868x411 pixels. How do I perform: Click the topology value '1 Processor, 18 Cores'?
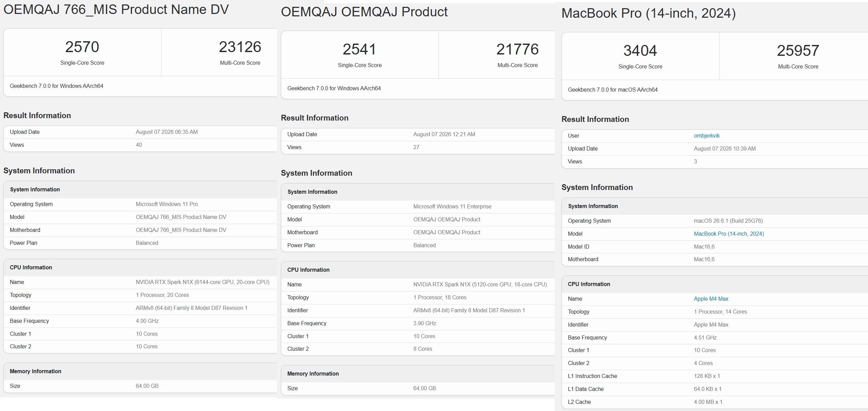(440, 297)
